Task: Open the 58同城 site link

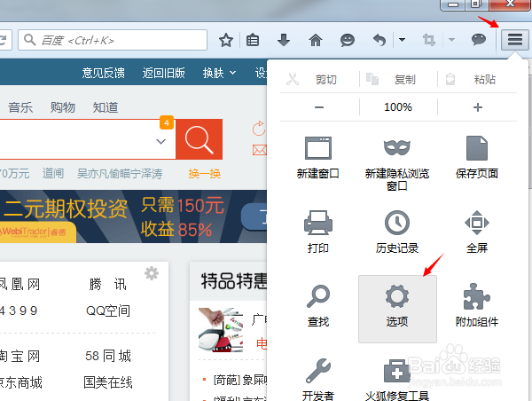Action: pos(108,356)
